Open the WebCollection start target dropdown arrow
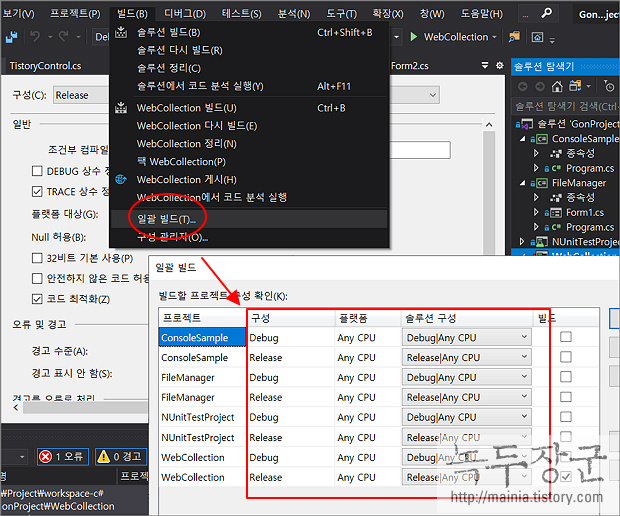 click(494, 37)
